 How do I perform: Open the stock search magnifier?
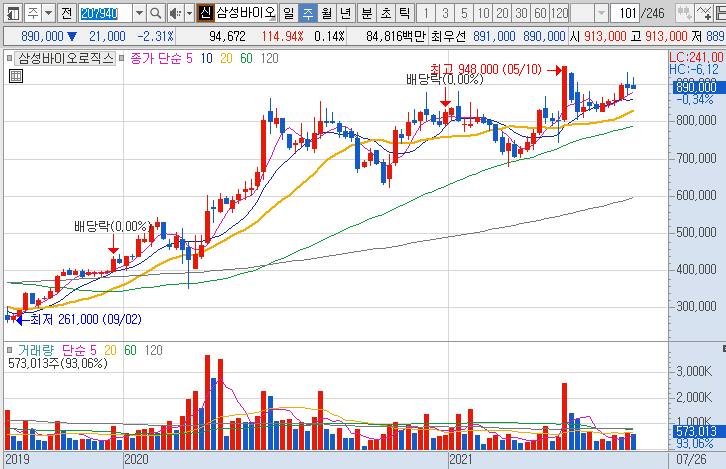[156, 13]
